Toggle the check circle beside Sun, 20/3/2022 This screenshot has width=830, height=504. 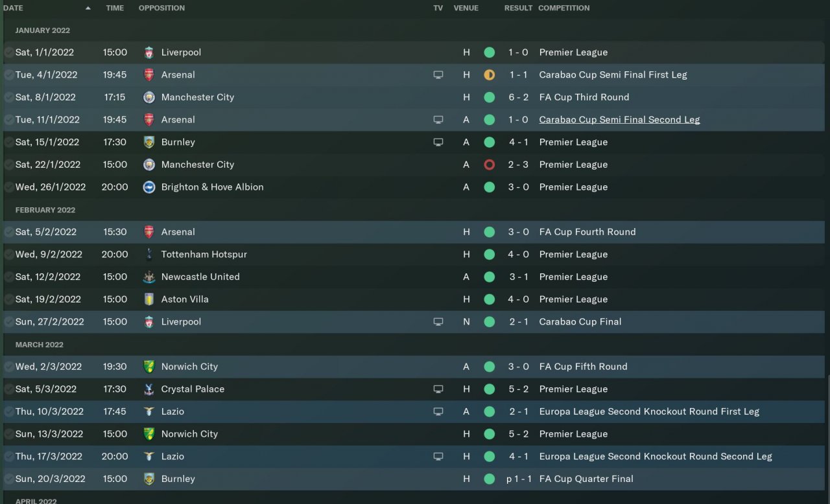tap(8, 479)
